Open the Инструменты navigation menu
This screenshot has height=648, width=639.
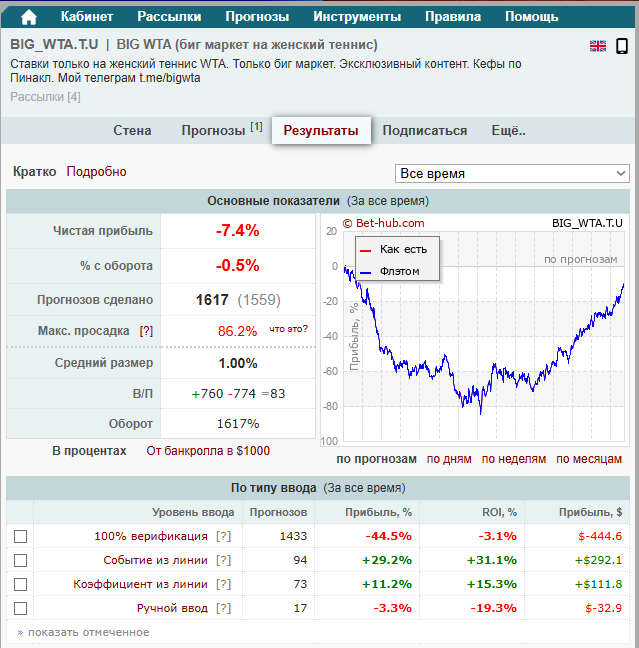tap(357, 17)
